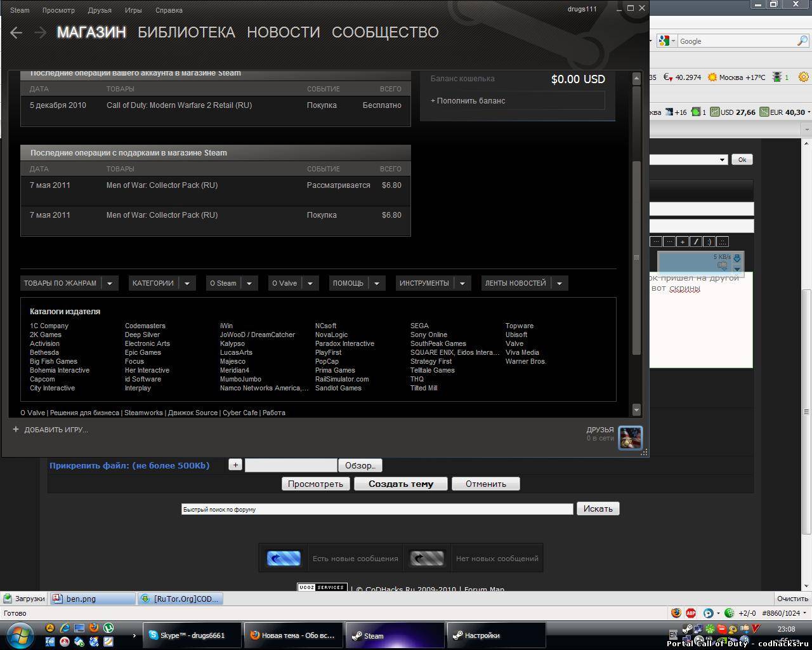Image resolution: width=812 pixels, height=650 pixels.
Task: Click the blue new-messages folder icon
Action: coord(284,559)
